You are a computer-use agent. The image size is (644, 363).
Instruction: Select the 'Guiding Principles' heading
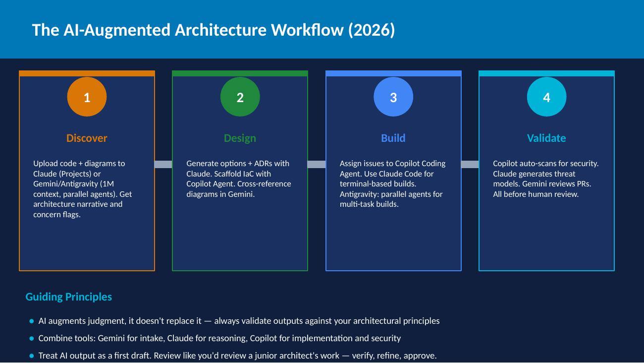(69, 297)
